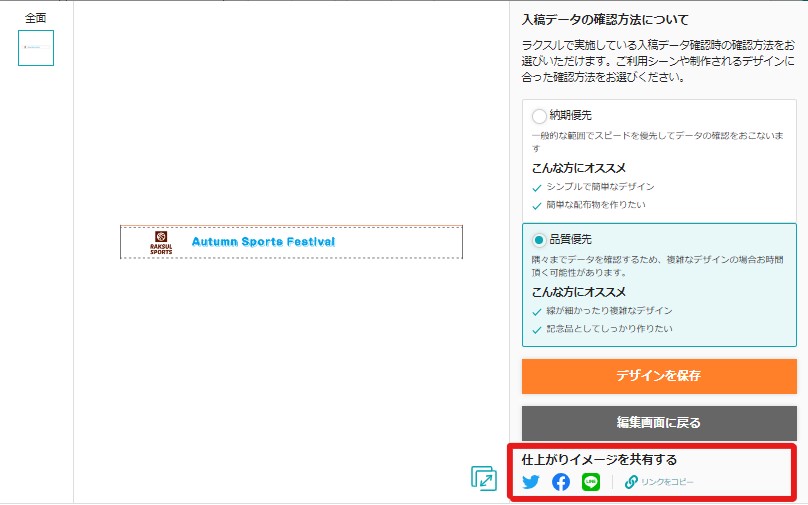Click the 入稿データの確認方法について heading
The height and width of the screenshot is (505, 808).
click(x=605, y=20)
